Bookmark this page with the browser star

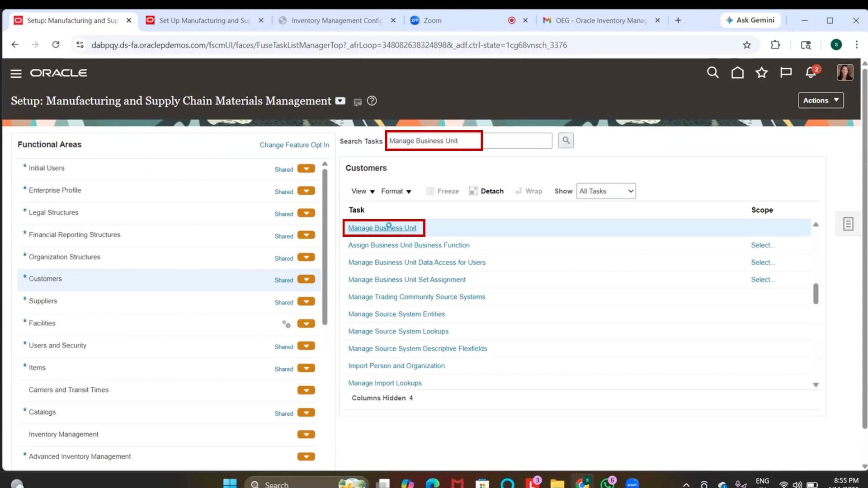point(746,45)
